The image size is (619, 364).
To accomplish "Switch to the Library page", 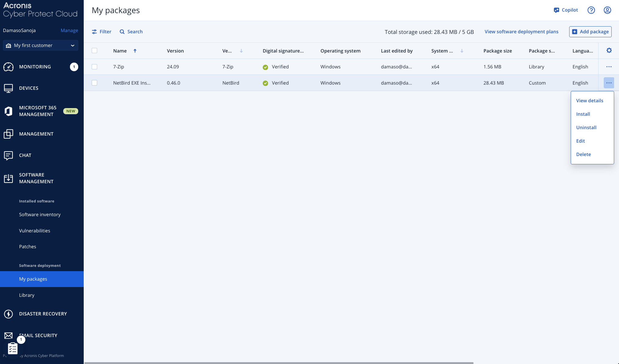I will point(27,295).
